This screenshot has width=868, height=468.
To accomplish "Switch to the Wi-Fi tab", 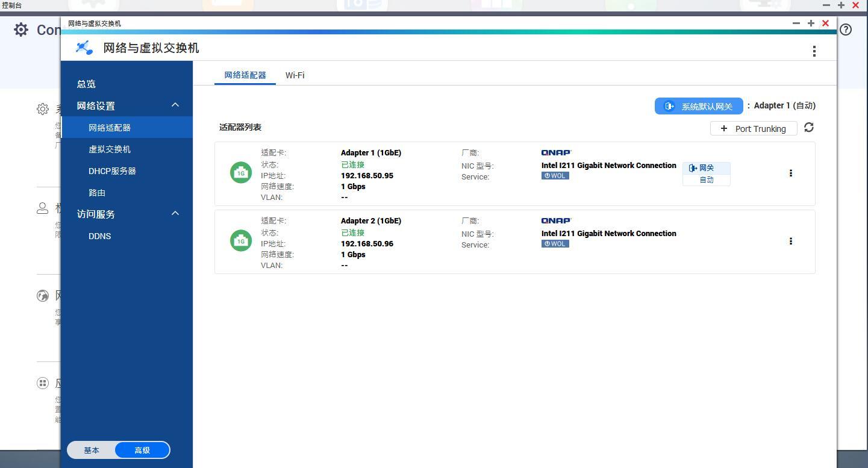I will coord(295,75).
